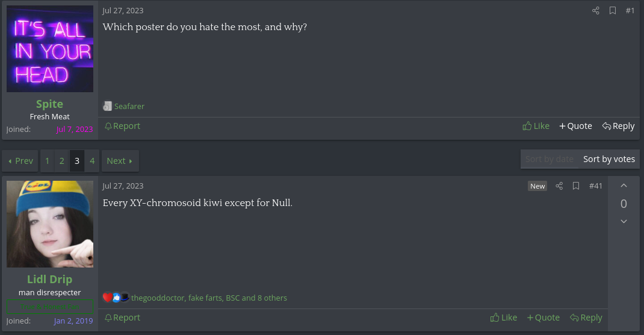Report post #41
The height and width of the screenshot is (335, 644).
pos(122,318)
